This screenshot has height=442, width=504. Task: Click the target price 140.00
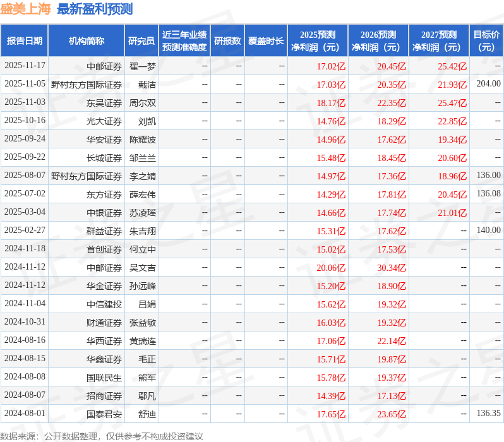489,230
